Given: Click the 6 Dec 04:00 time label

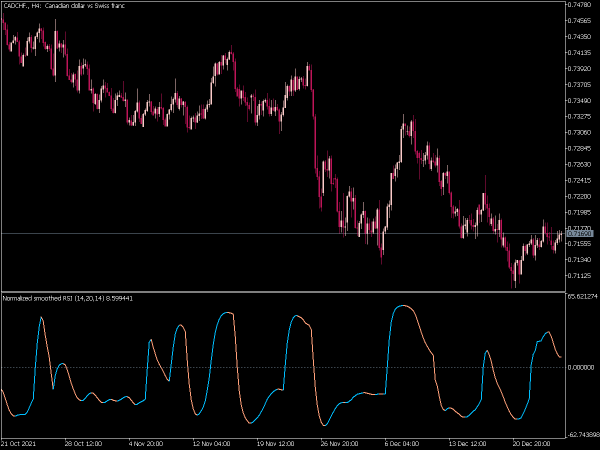Looking at the screenshot, I should (402, 443).
